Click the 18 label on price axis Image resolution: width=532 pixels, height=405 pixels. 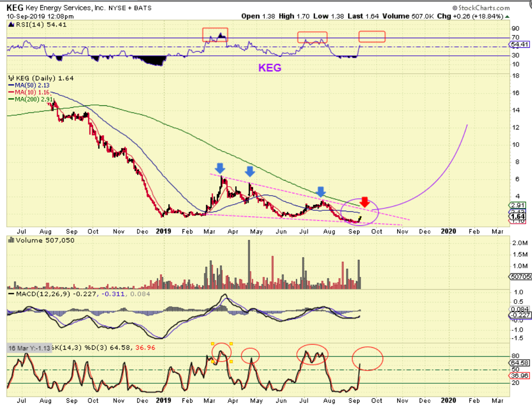tap(515, 76)
